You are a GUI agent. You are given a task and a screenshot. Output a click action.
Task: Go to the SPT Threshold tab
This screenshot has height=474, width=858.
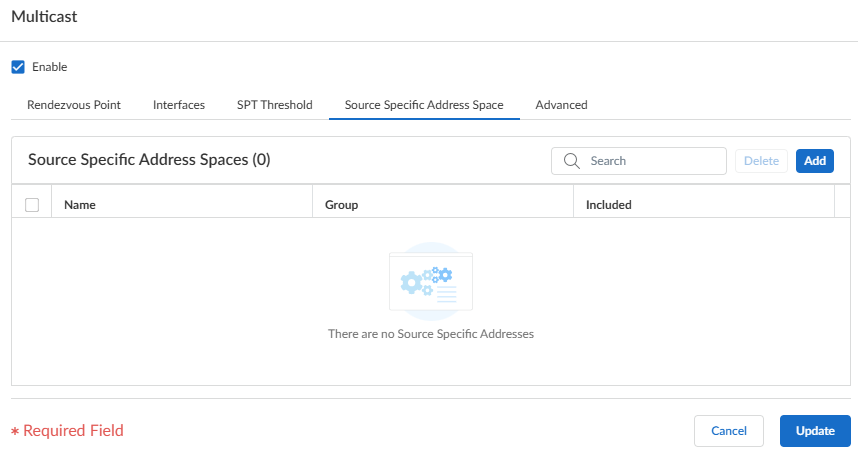[275, 105]
